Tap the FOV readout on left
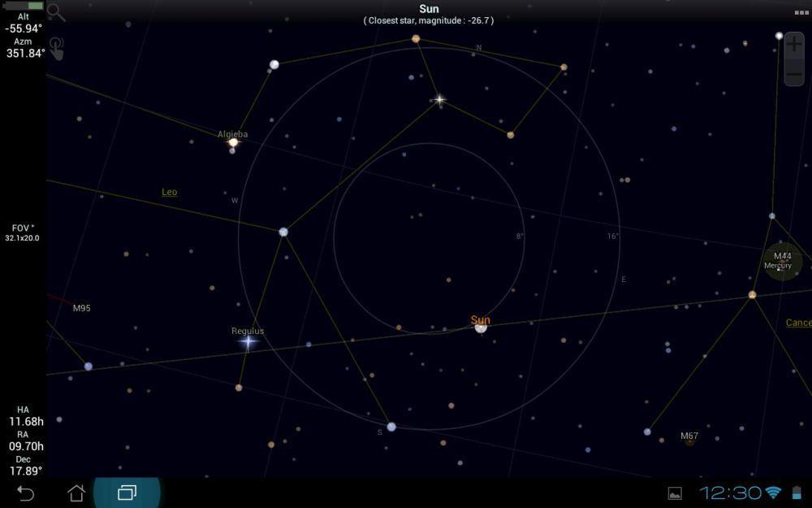The width and height of the screenshot is (812, 508). point(22,232)
